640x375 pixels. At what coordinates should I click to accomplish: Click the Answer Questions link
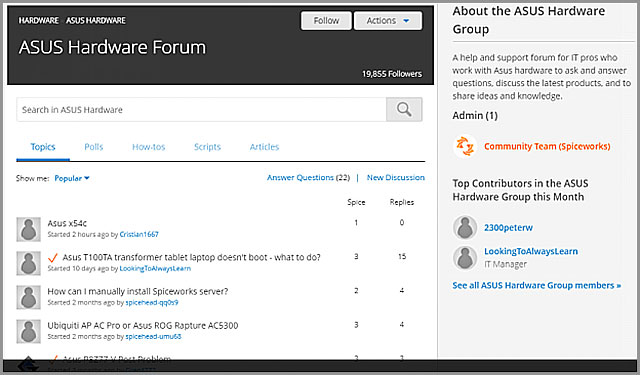[300, 178]
